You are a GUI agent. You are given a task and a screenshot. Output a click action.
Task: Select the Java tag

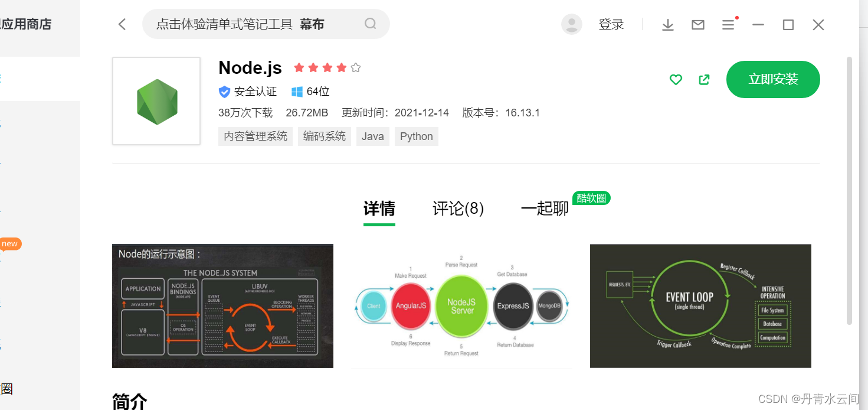pyautogui.click(x=373, y=136)
